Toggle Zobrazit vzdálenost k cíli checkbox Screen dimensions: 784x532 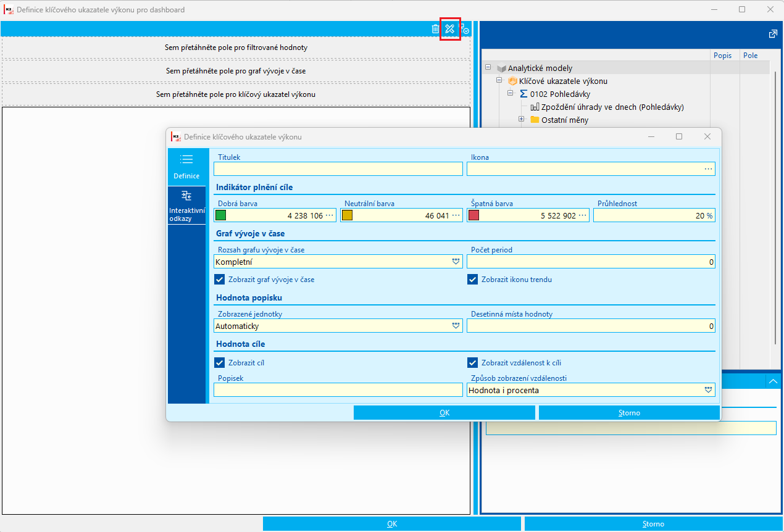click(473, 363)
